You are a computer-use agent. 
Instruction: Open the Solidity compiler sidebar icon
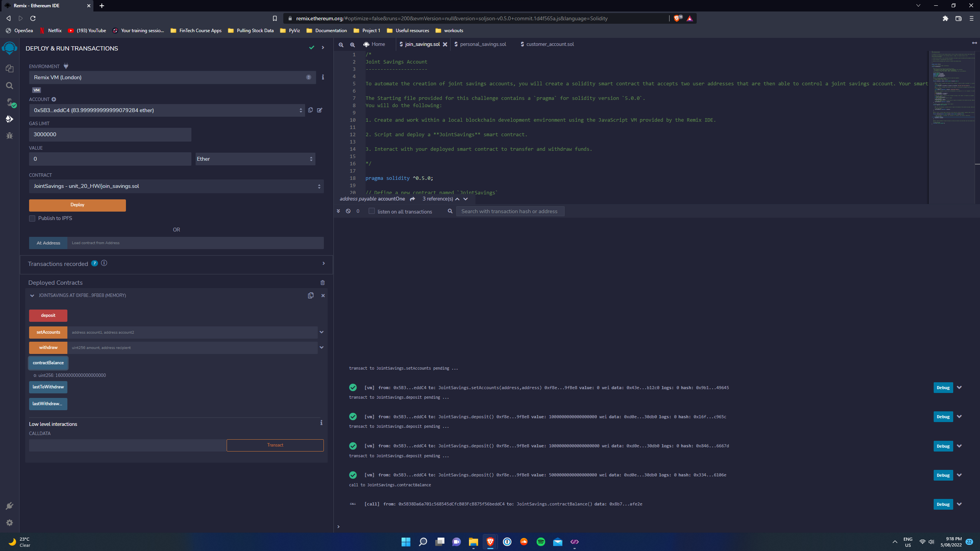tap(10, 103)
